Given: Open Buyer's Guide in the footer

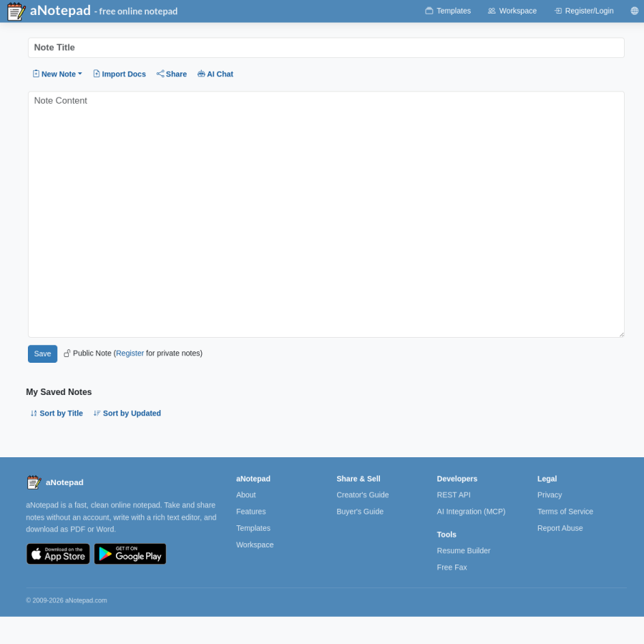Looking at the screenshot, I should [360, 512].
